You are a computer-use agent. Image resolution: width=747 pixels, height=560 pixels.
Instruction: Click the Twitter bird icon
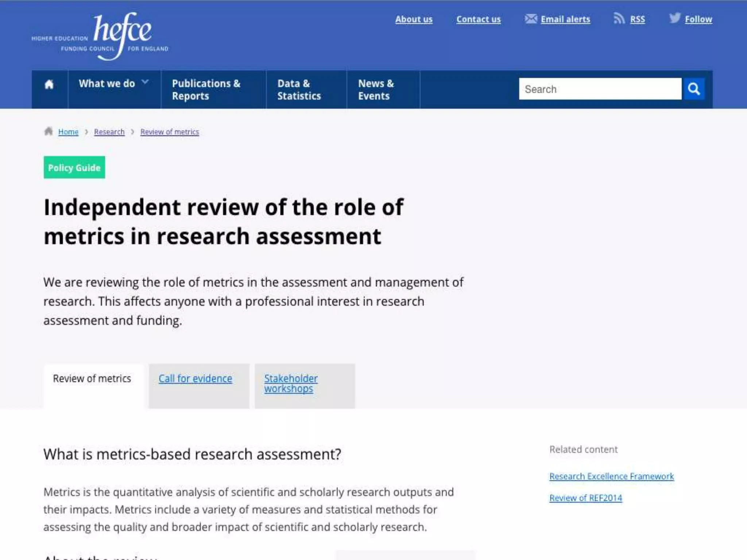pyautogui.click(x=675, y=18)
